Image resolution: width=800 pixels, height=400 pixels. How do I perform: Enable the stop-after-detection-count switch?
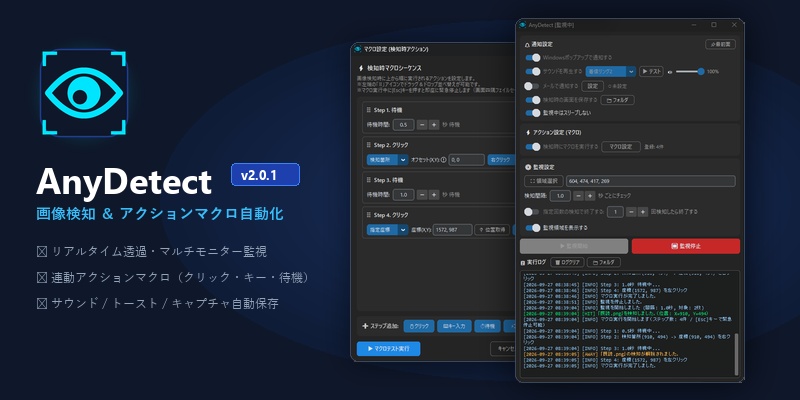point(533,211)
